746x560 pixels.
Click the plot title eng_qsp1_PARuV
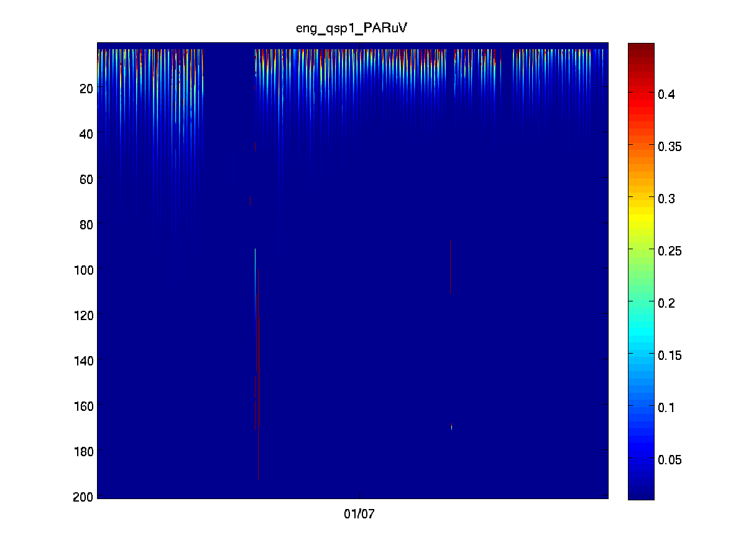click(352, 28)
